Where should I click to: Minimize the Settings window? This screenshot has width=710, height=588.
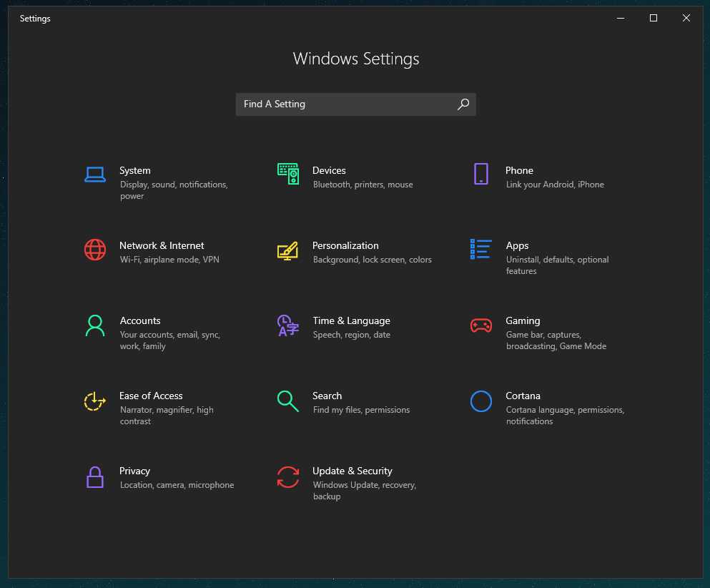click(621, 18)
